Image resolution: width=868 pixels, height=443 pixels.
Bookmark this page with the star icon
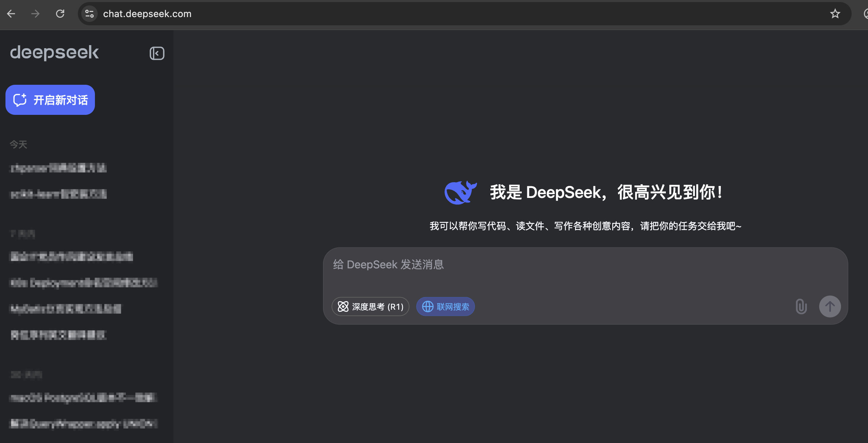click(x=835, y=14)
